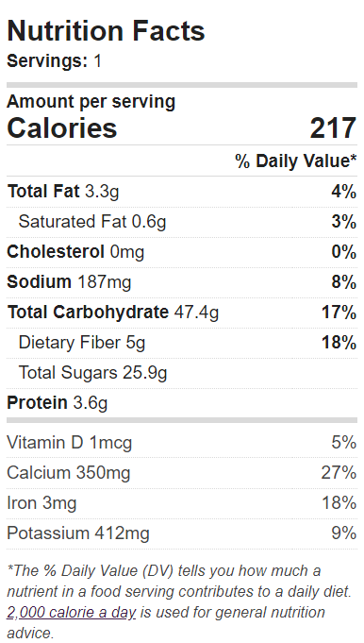Screen dimensions: 364x643
Task: Click the Vitamin D 1mcg row
Action: (x=182, y=443)
